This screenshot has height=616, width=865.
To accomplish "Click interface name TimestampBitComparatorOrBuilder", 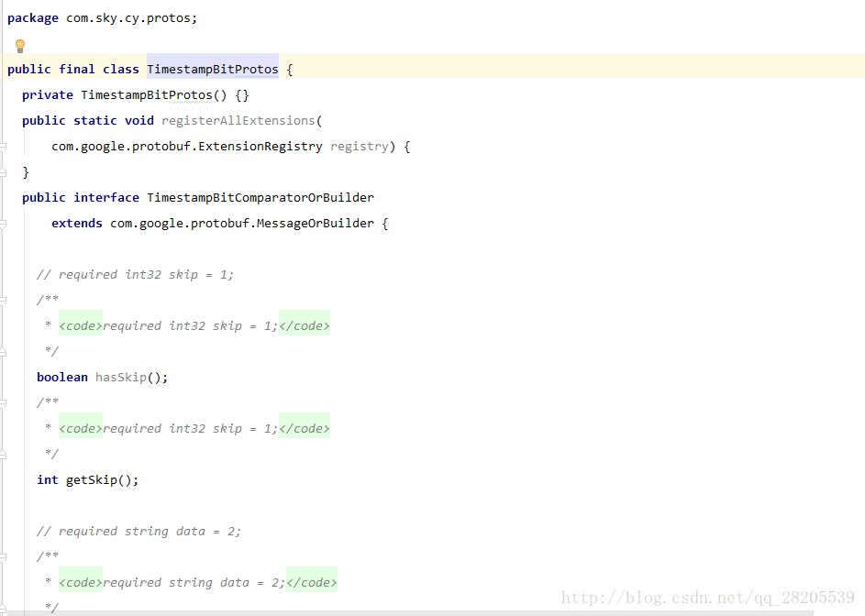I will tap(261, 197).
